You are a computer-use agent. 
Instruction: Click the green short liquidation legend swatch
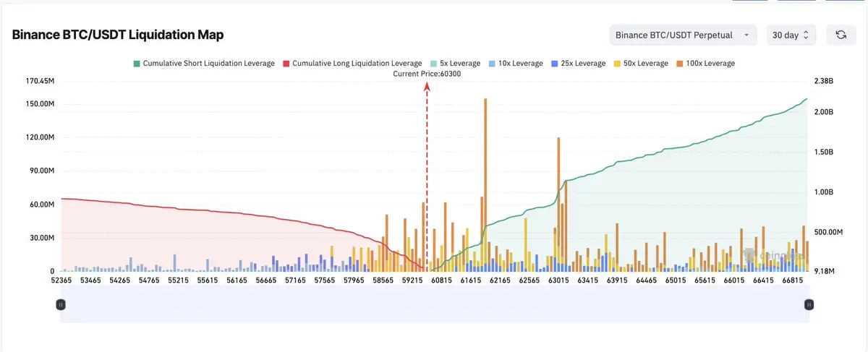point(137,64)
